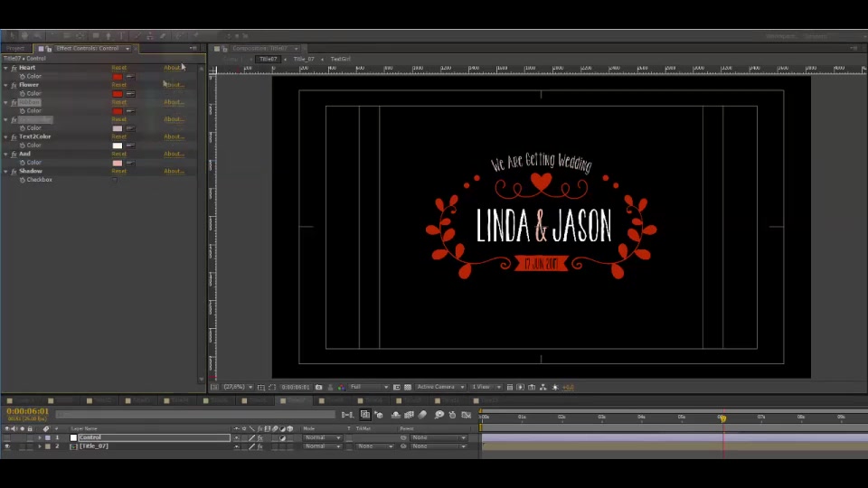Click the Reset Exposure icon
Image resolution: width=868 pixels, height=488 pixels.
coord(555,388)
